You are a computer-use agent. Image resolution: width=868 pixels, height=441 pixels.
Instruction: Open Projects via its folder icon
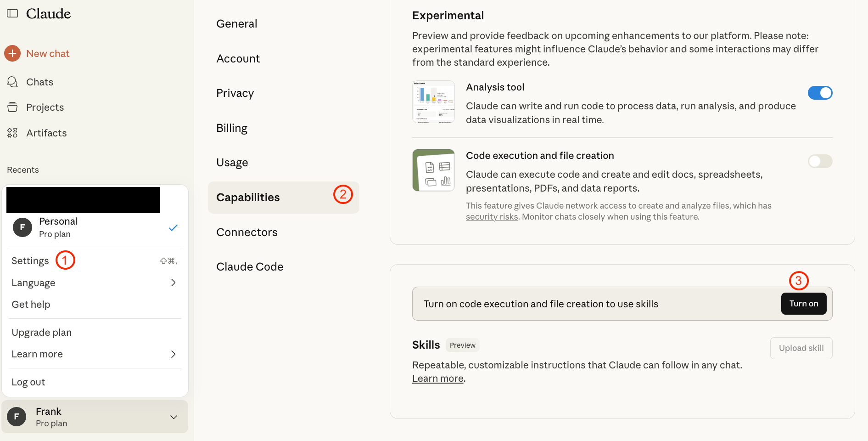tap(12, 107)
